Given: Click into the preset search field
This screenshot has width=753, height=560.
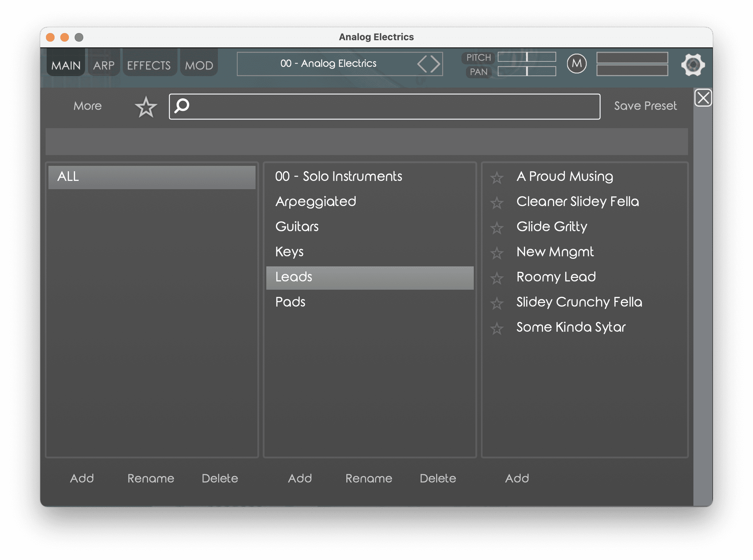Looking at the screenshot, I should coord(391,107).
